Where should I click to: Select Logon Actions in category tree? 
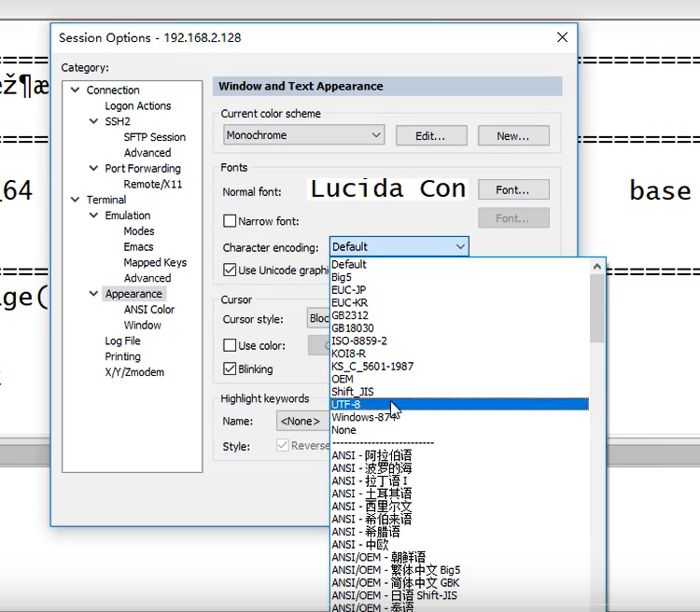(138, 105)
